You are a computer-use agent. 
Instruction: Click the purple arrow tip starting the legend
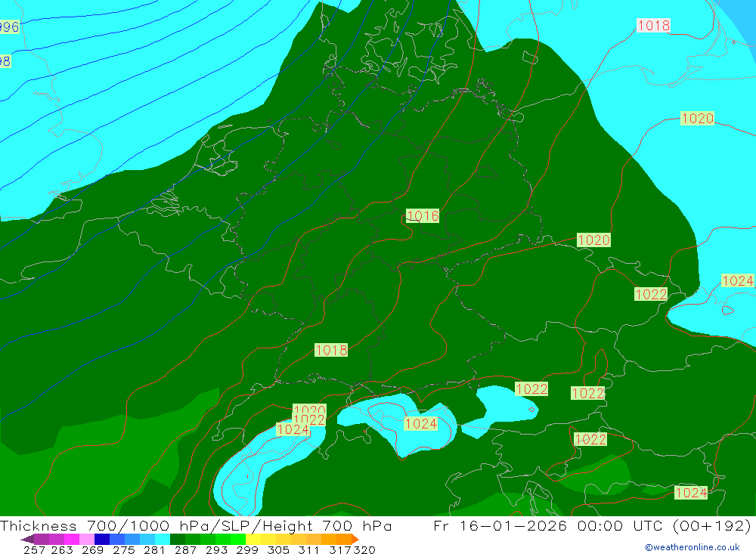tap(27, 539)
